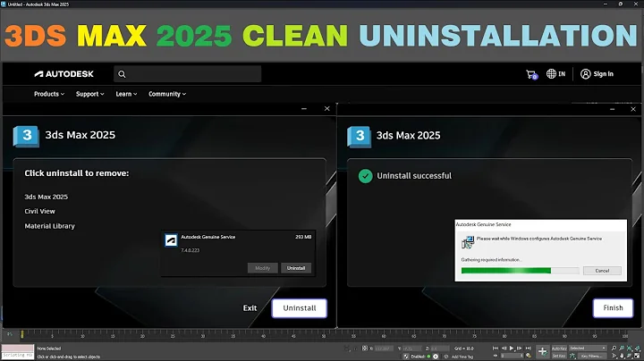Viewport: 644px width, 361px height.
Task: Cancel the Autodesk Genuine Service configuration
Action: [602, 271]
